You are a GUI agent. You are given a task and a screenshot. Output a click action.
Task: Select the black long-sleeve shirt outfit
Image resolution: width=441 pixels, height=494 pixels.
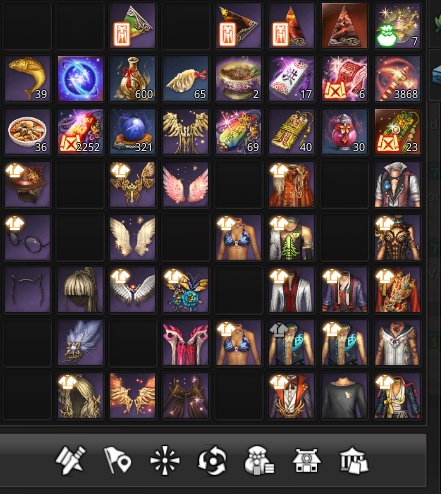click(345, 396)
